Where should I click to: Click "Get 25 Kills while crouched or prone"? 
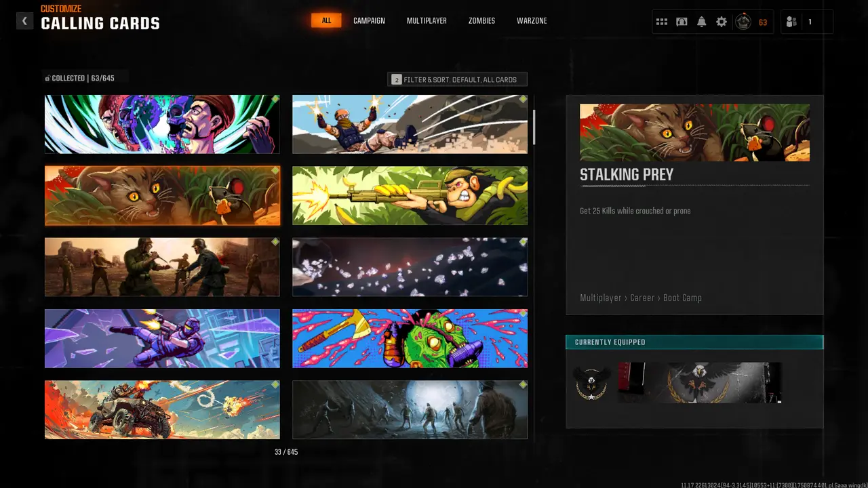point(635,211)
